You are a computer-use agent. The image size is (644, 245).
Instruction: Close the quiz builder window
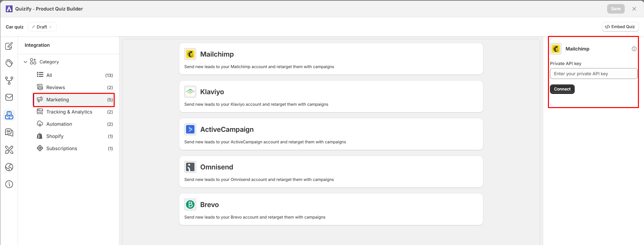tap(634, 9)
